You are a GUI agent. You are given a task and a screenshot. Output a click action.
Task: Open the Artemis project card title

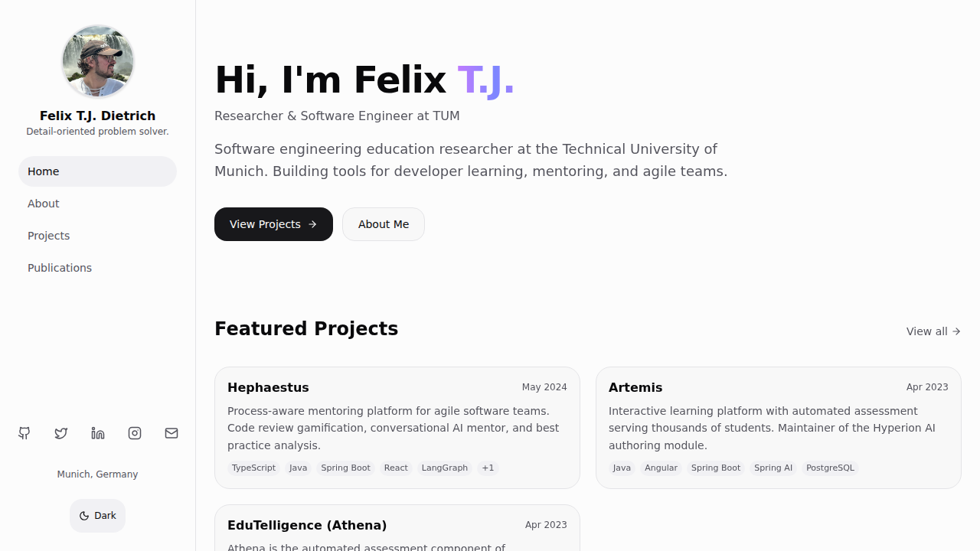pyautogui.click(x=635, y=387)
